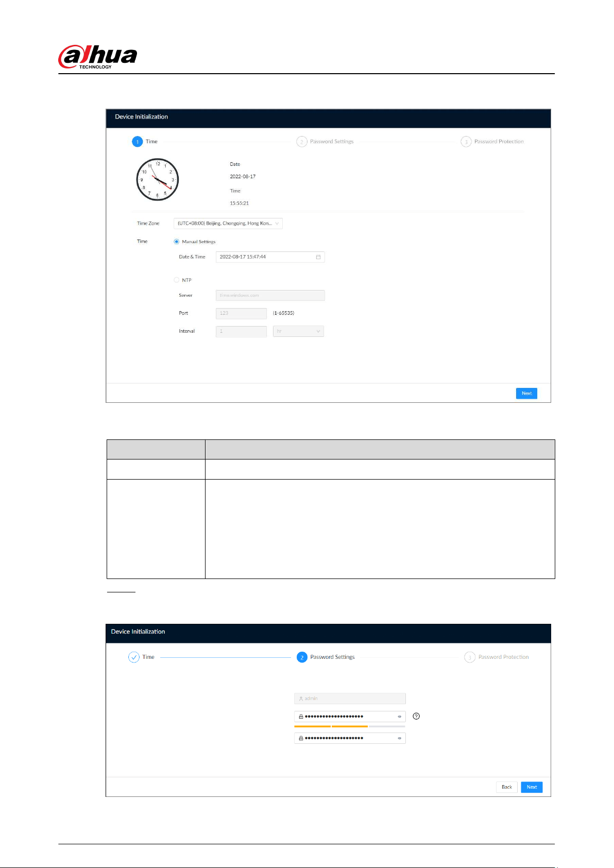Viewport: 614px width, 868px height.
Task: Open the password help question-mark icon
Action: (x=417, y=716)
